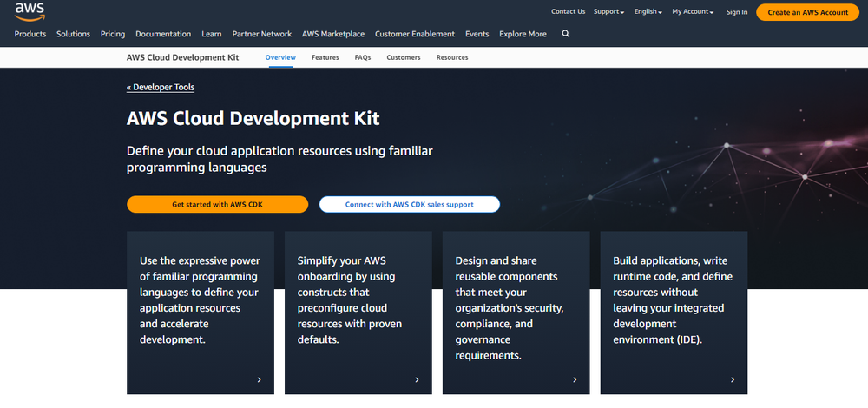Viewport: 868px width, 408px height.
Task: Click the Sign In link
Action: click(737, 12)
